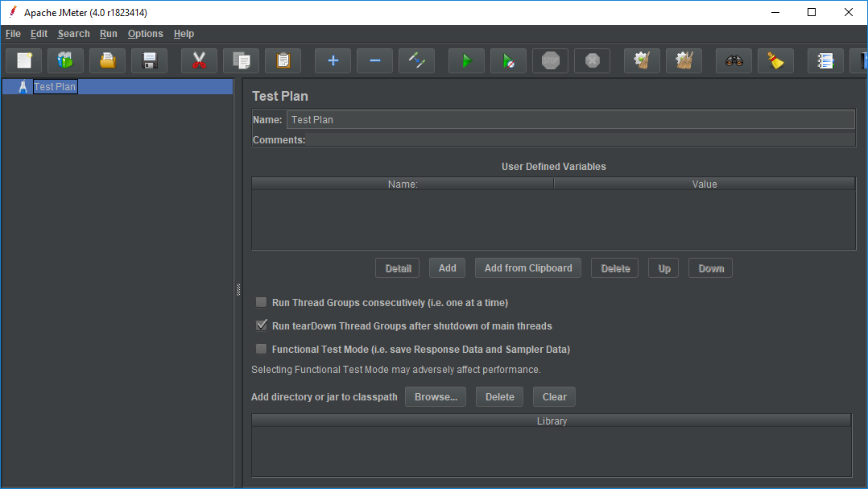Click the Clear All brooms icon

[684, 60]
